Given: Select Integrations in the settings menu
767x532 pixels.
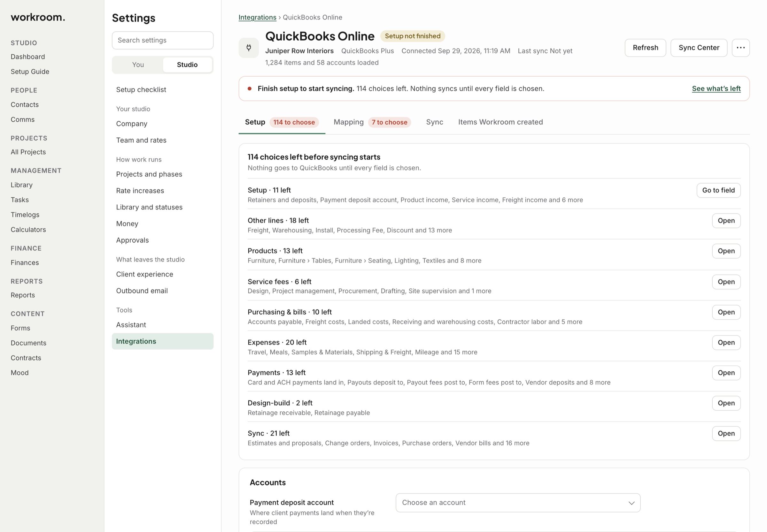Looking at the screenshot, I should tap(162, 341).
